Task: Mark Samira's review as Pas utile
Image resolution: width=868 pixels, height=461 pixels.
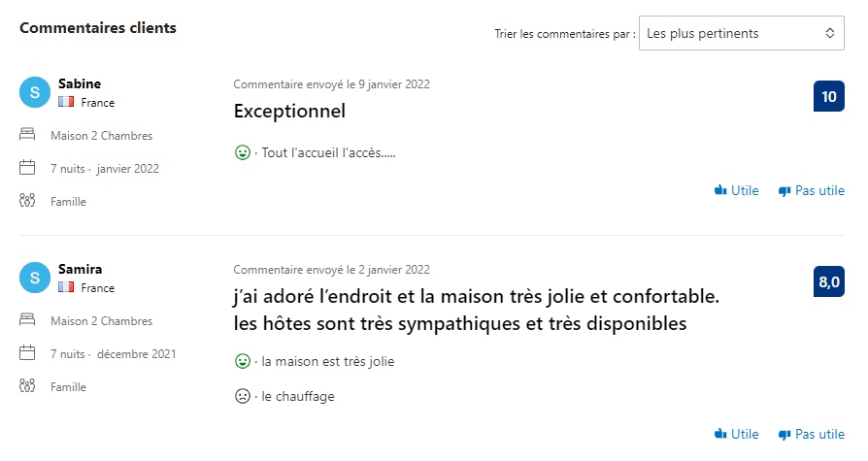Action: [x=811, y=434]
